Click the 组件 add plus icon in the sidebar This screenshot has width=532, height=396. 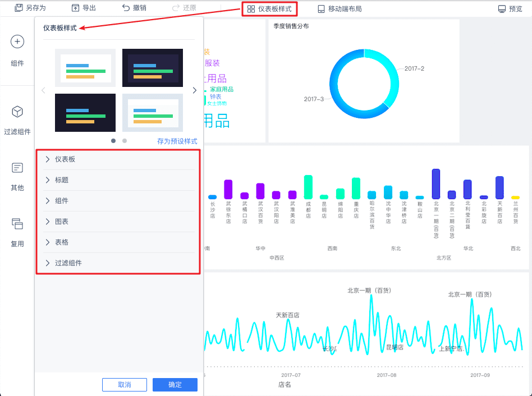[x=17, y=42]
